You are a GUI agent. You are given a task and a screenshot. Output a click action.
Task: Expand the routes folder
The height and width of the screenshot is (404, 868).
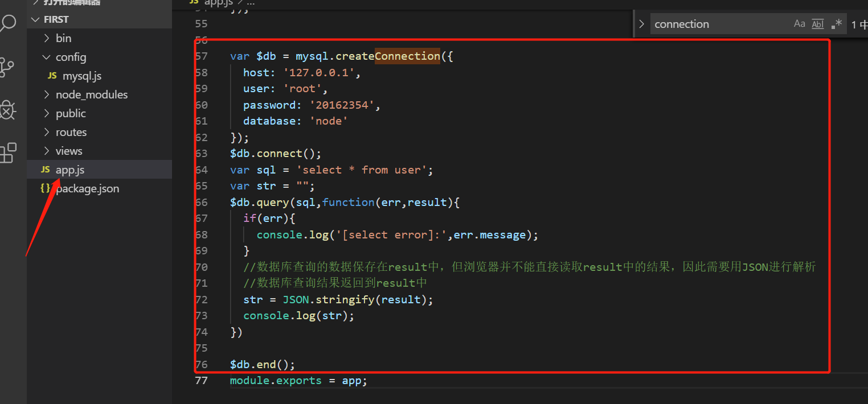coord(47,132)
